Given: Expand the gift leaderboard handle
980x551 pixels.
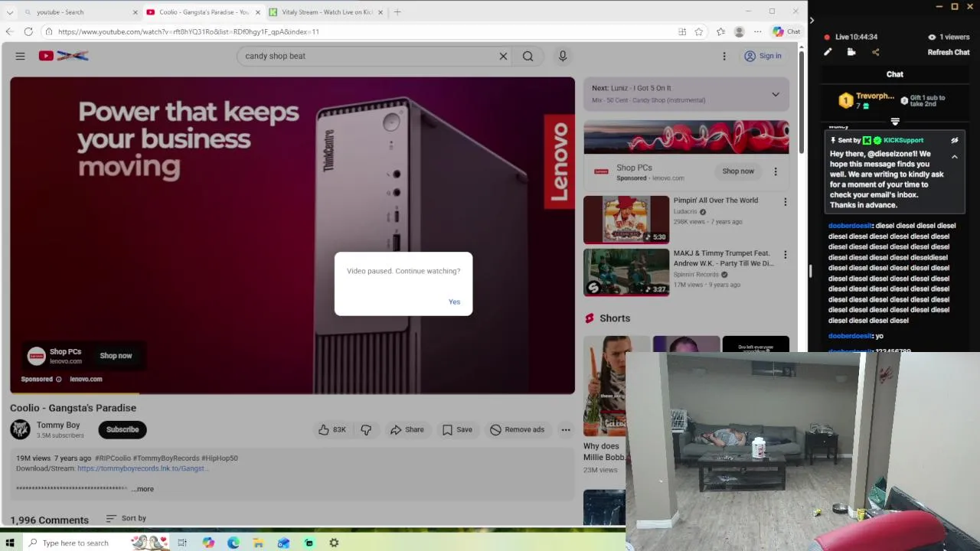Looking at the screenshot, I should point(895,121).
